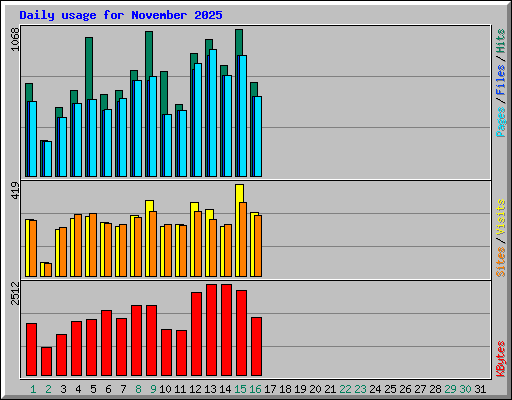Click day 24 label on the x-axis
Screen dimensions: 512x400
pos(375,389)
